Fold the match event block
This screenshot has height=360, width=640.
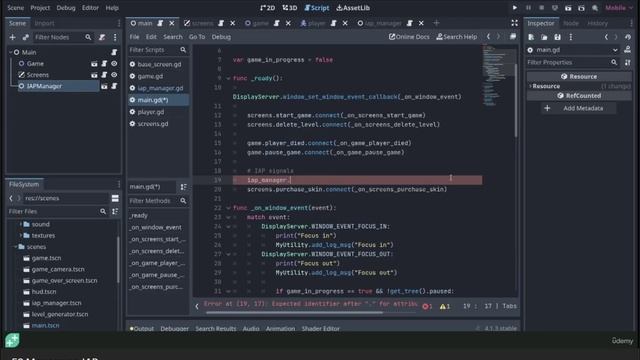click(228, 217)
